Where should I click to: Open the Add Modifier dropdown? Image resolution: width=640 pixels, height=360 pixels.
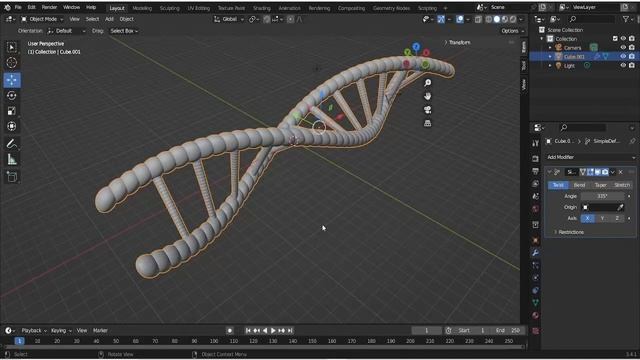591,157
